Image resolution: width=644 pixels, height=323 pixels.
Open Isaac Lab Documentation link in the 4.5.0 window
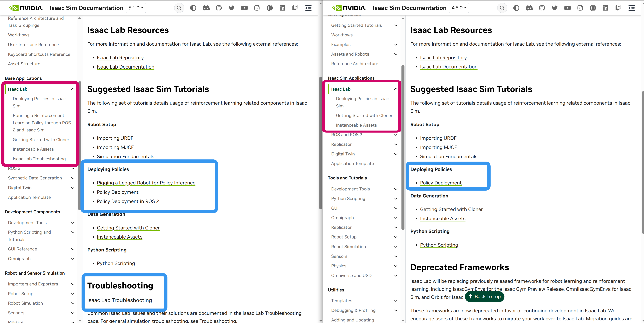tap(448, 67)
